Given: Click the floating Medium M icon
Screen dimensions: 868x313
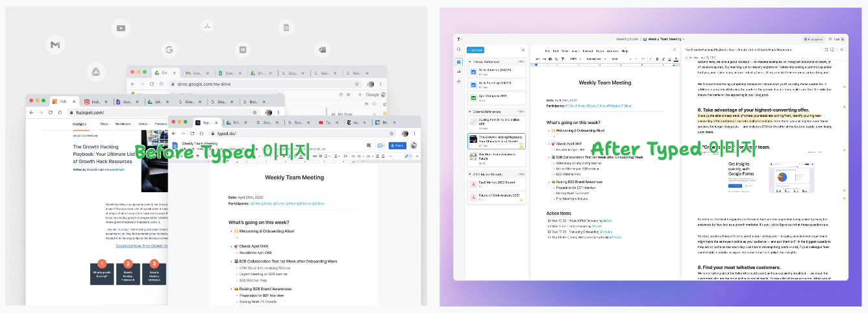Looking at the screenshot, I should (242, 49).
